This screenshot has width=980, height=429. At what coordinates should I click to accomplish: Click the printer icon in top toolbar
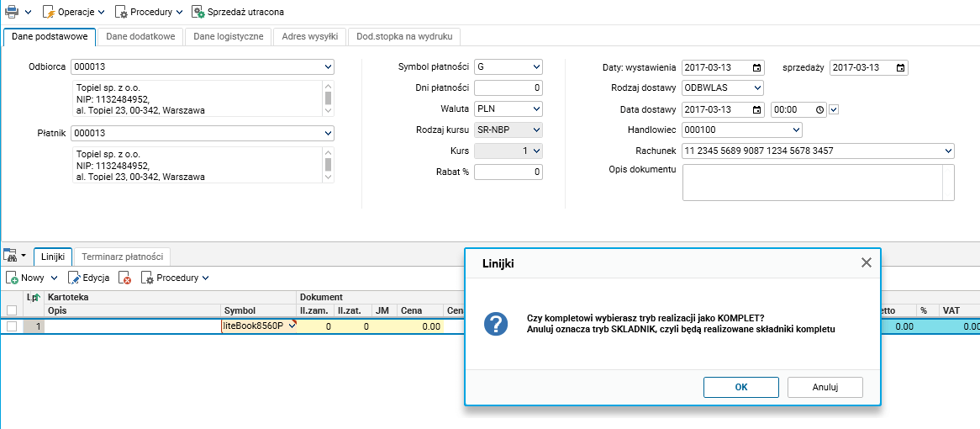coord(12,11)
